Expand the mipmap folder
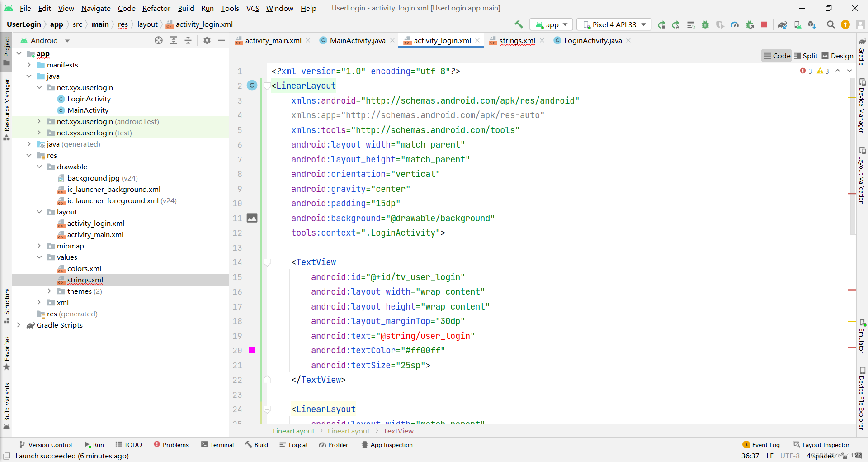868x462 pixels. [x=39, y=246]
